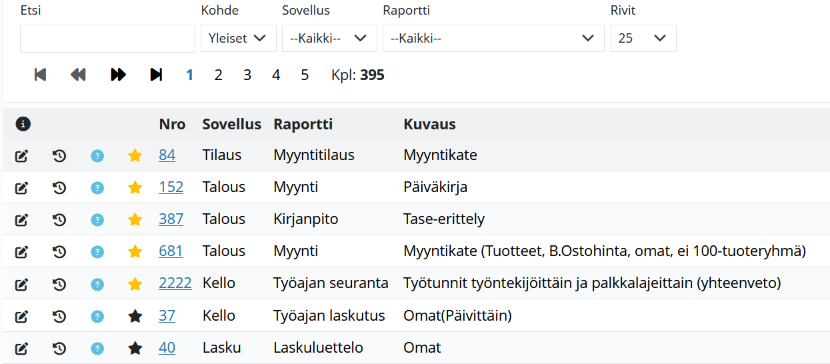Select page 3 in pagination
Image resolution: width=830 pixels, height=364 pixels.
pyautogui.click(x=247, y=75)
